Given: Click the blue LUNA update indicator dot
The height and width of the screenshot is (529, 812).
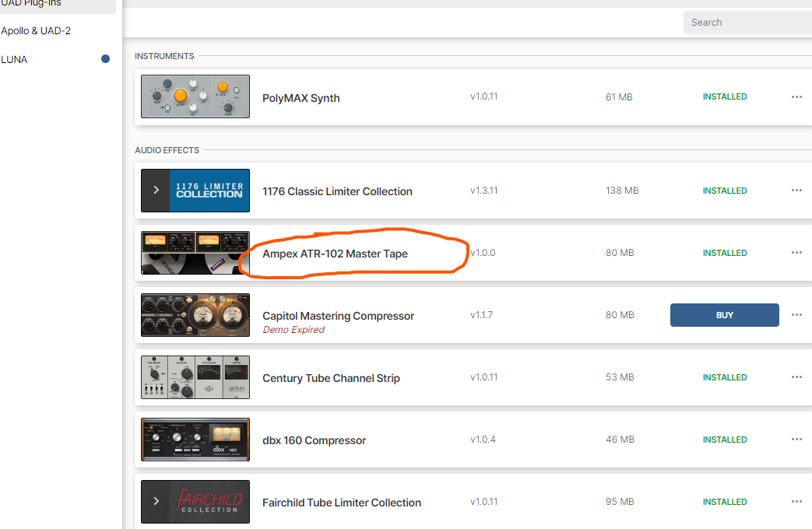Looking at the screenshot, I should coord(105,59).
